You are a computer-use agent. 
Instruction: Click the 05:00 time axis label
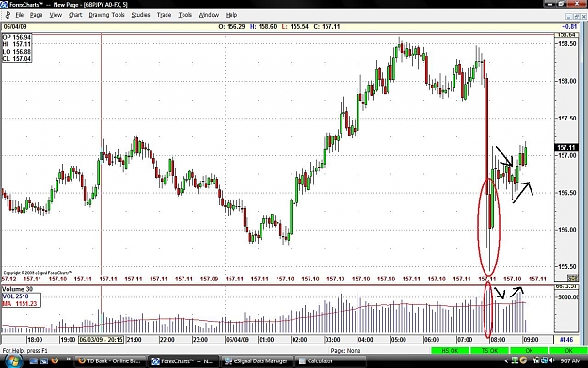coord(398,340)
